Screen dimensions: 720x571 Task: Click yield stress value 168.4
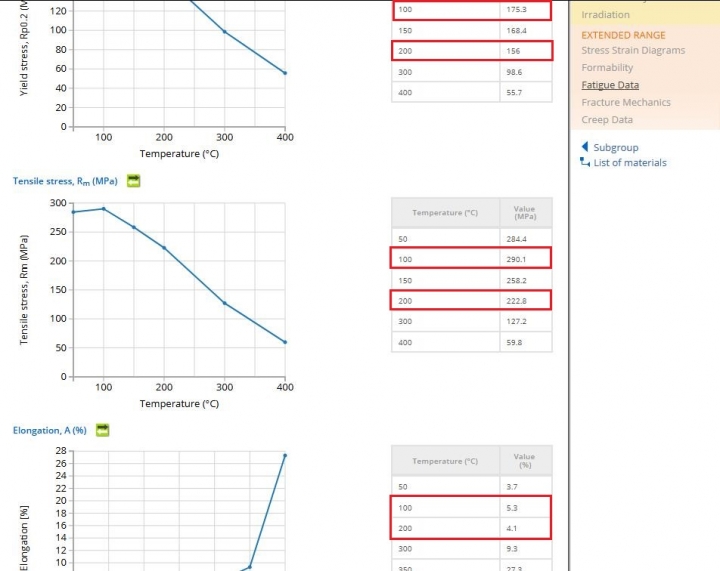click(x=517, y=31)
